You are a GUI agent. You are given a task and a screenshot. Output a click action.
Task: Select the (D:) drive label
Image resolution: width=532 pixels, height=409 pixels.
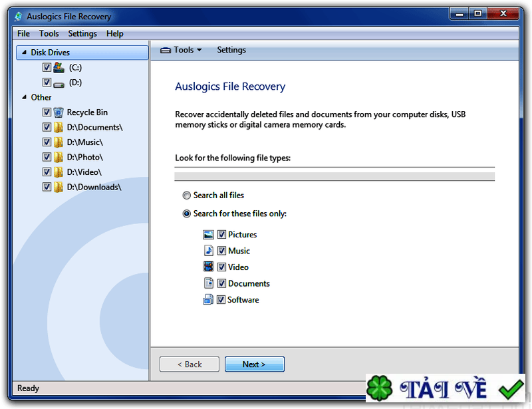(x=75, y=82)
